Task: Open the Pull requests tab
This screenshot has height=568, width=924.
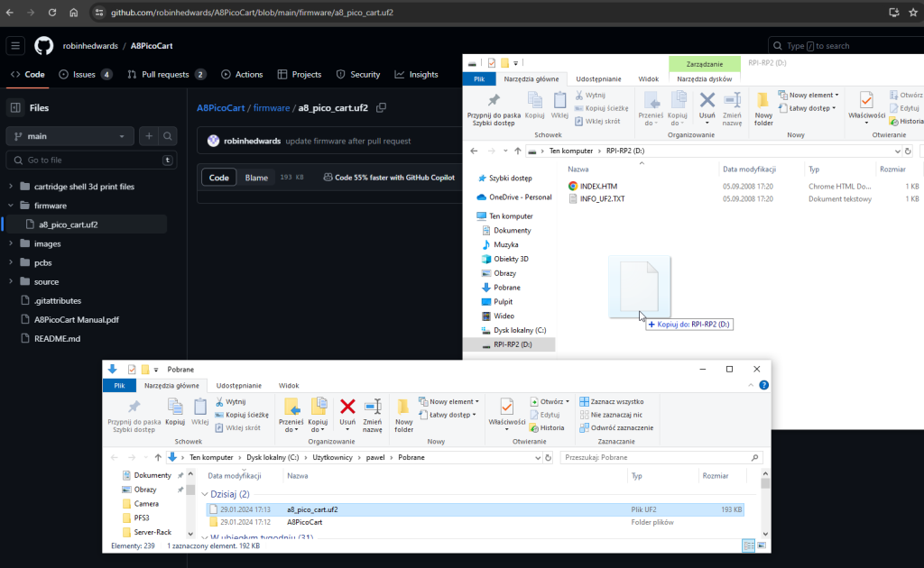Action: click(166, 75)
